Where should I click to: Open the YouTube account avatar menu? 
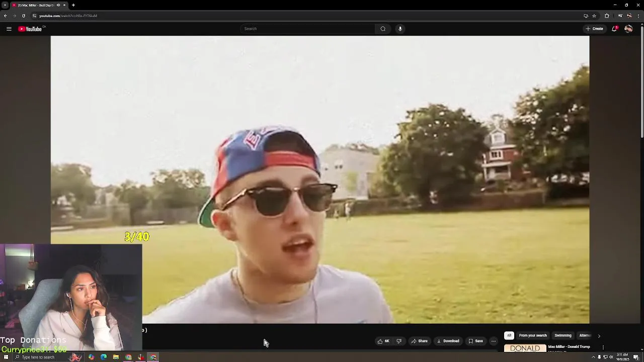click(628, 29)
